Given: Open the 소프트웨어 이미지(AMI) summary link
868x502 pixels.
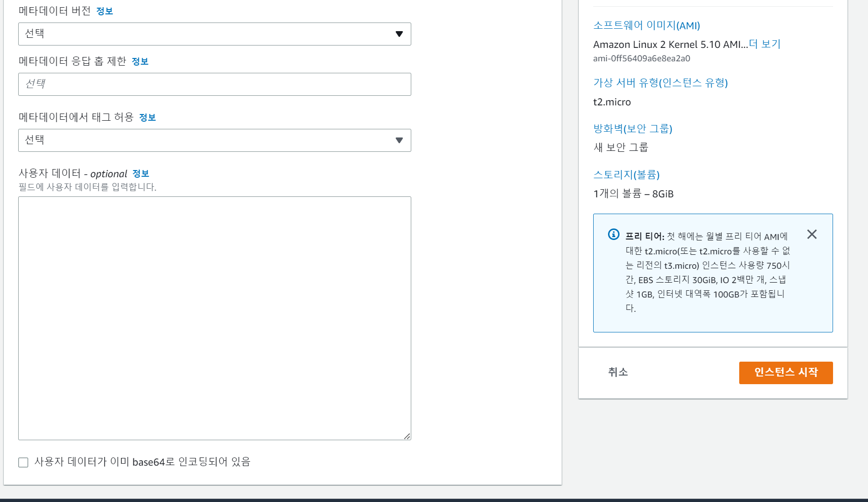Looking at the screenshot, I should click(x=646, y=25).
